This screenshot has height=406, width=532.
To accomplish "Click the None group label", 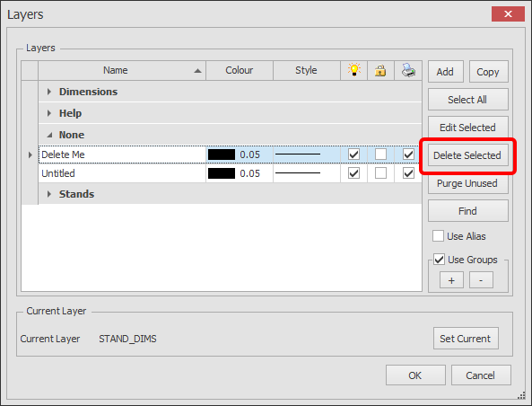I will coord(72,135).
